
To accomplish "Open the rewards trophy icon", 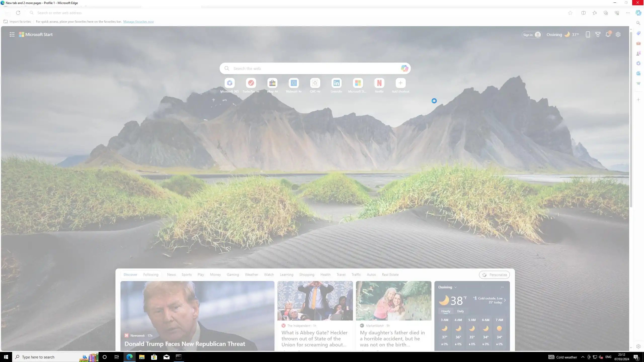I will click(x=598, y=34).
